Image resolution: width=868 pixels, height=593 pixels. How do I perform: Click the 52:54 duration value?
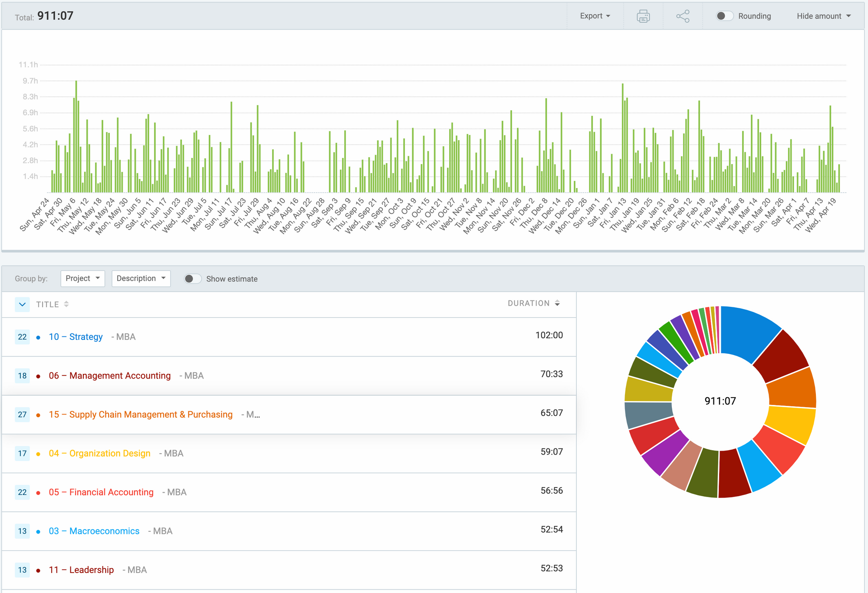pos(552,529)
